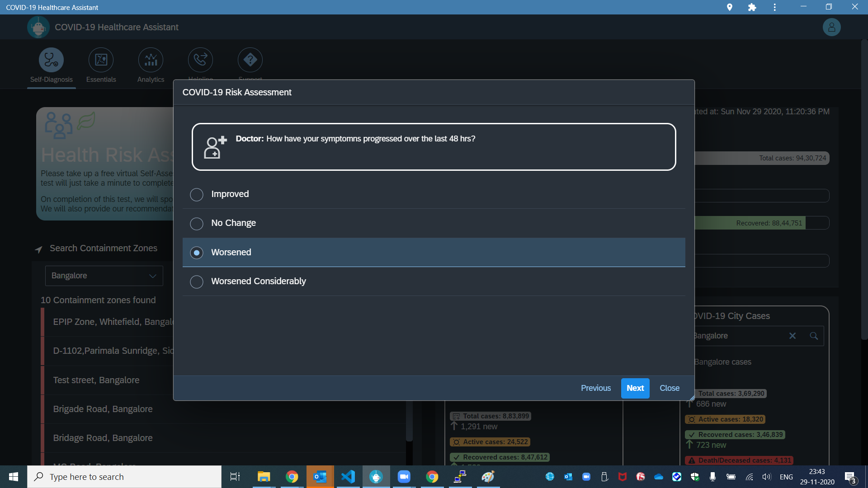Open the user profile avatar

[x=831, y=27]
